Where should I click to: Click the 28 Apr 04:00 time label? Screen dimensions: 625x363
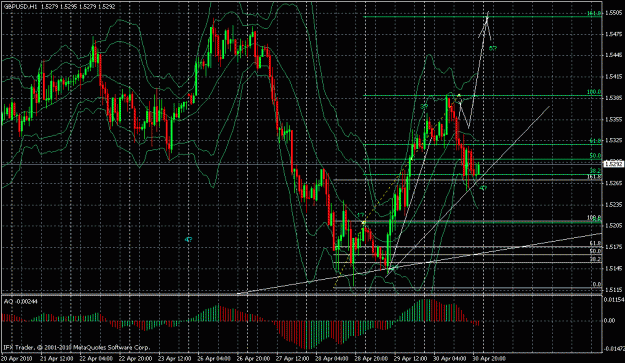click(x=332, y=358)
